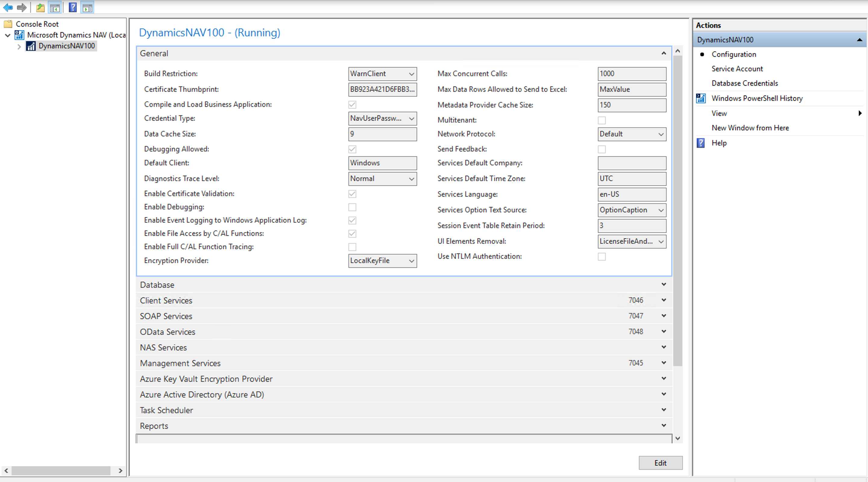Click the Edit button
Viewport: 868px width, 482px height.
coord(660,463)
